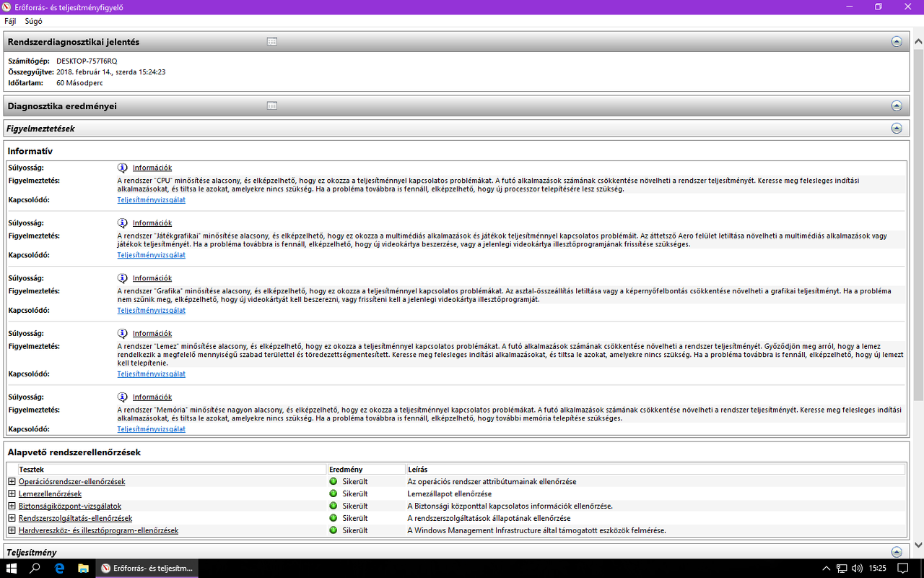Expand the Hardvereszköz- és illesztőprogram-ellenőrzések row

(x=12, y=530)
